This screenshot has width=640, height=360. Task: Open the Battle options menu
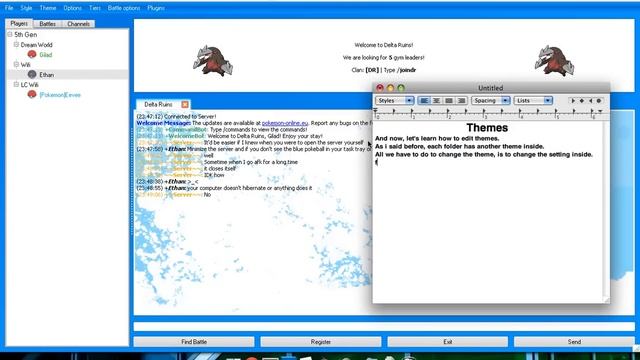click(124, 8)
